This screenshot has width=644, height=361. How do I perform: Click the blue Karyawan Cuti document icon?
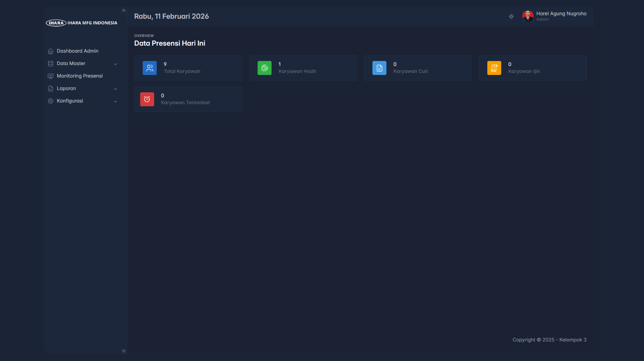point(379,68)
